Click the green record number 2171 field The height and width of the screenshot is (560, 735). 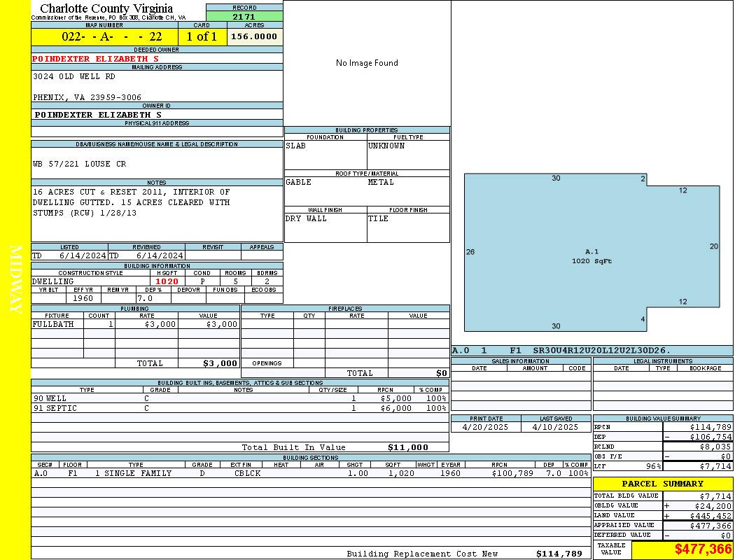244,16
